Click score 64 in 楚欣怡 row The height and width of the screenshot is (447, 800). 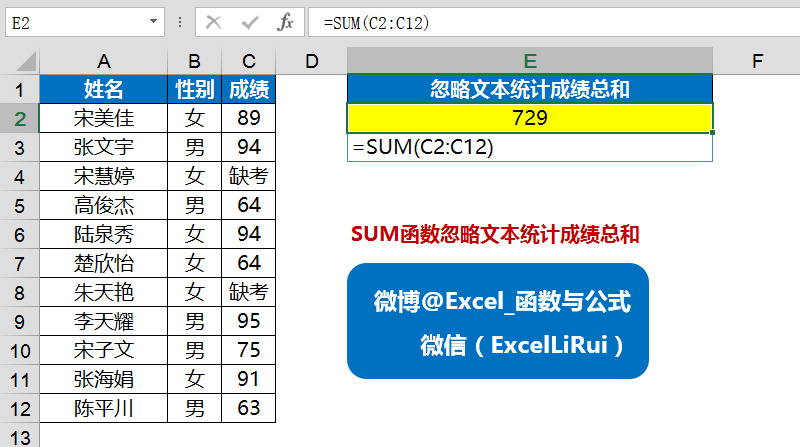pos(248,263)
